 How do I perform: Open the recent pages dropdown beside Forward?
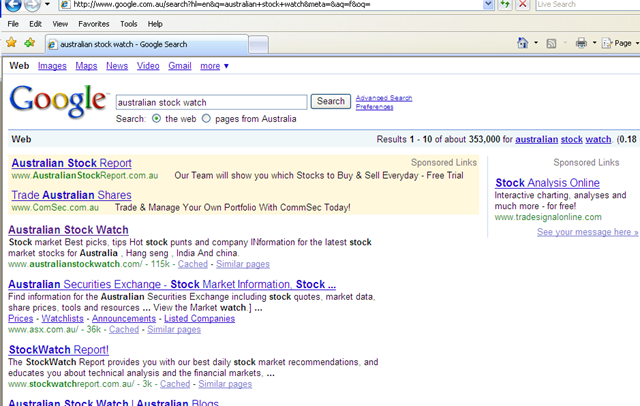tap(47, 4)
